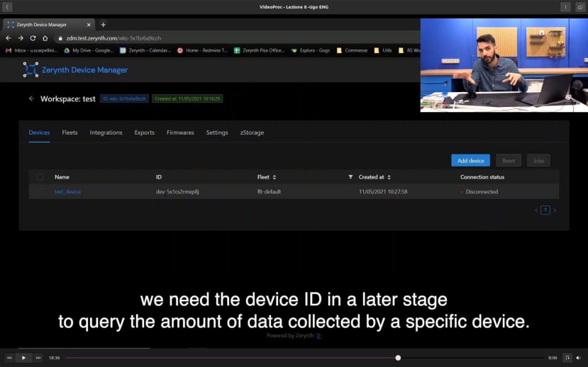Play the video in the player
The image size is (588, 367).
click(23, 358)
